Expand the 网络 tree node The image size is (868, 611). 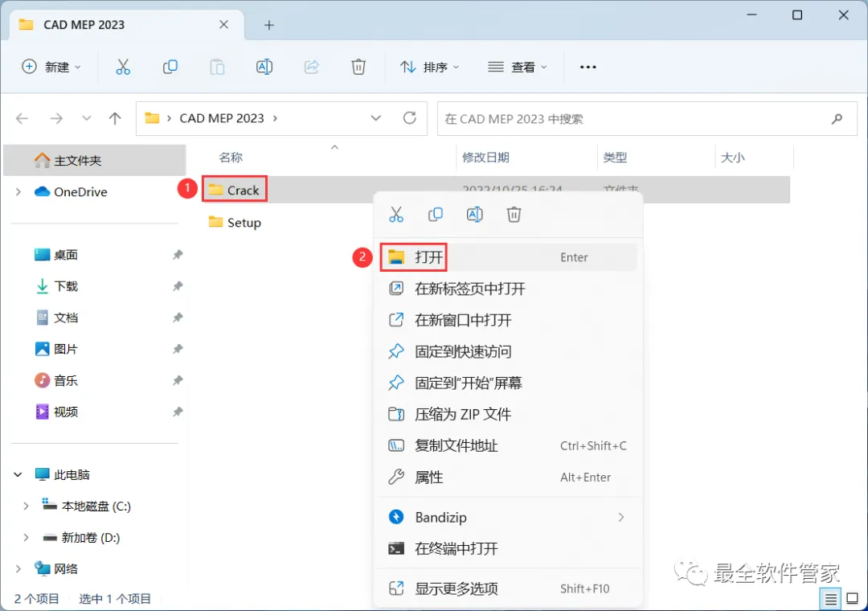(x=18, y=569)
